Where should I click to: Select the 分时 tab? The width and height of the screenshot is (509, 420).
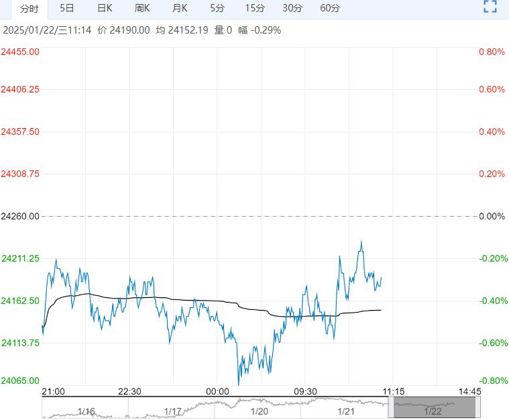pos(29,9)
